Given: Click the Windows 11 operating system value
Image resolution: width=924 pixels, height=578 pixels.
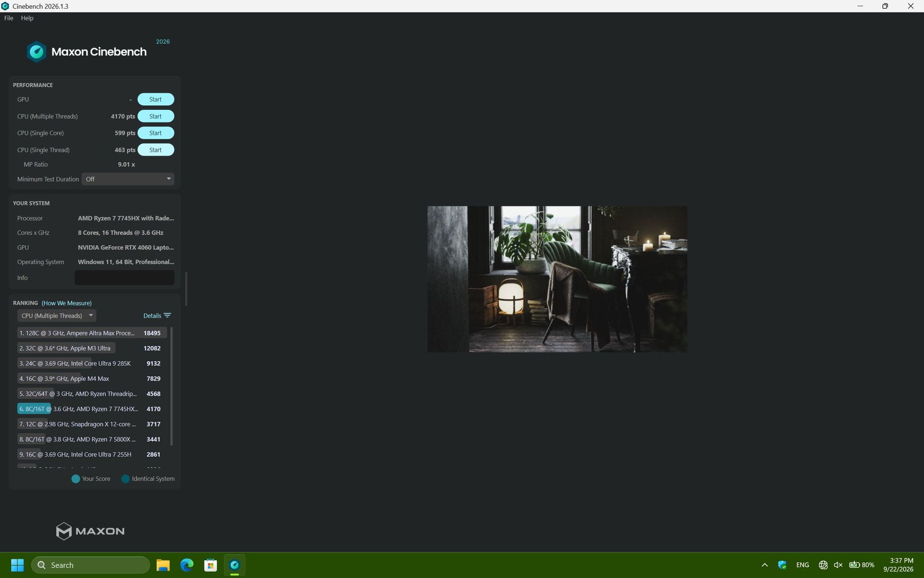Looking at the screenshot, I should [126, 262].
